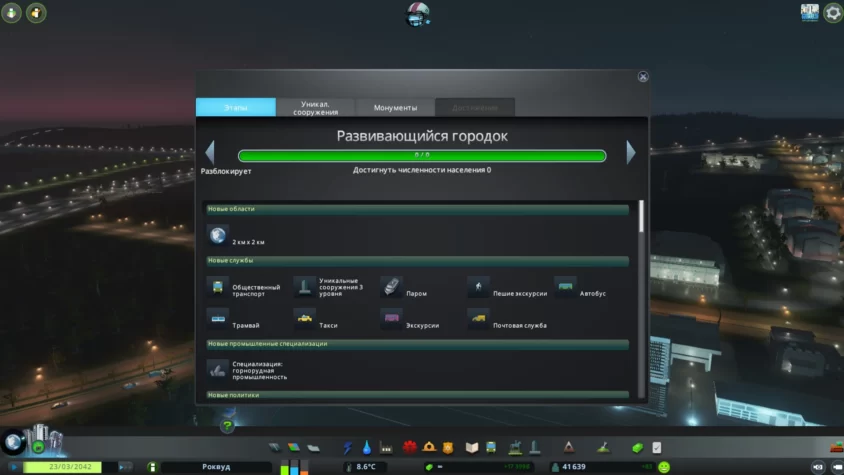Viewport: 844px width, 475px height.
Task: Change the simulation speed arrows
Action: pyautogui.click(x=124, y=467)
